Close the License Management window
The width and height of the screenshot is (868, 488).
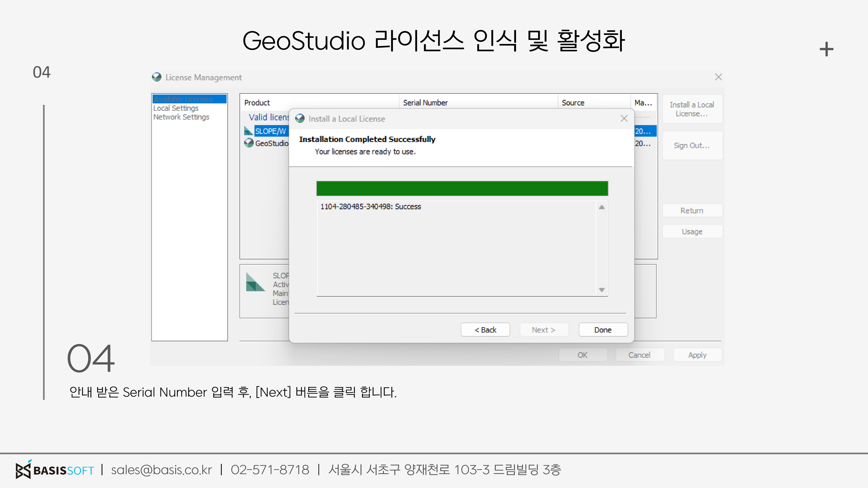[x=718, y=77]
